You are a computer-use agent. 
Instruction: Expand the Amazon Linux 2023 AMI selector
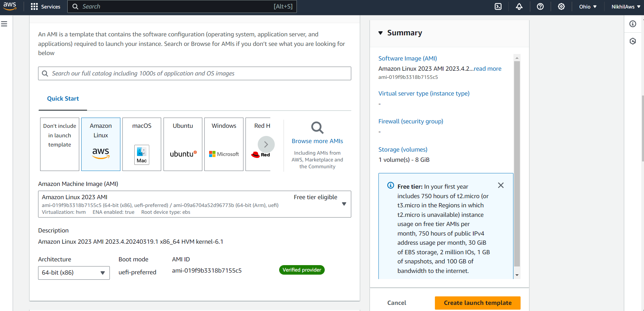[x=194, y=204]
